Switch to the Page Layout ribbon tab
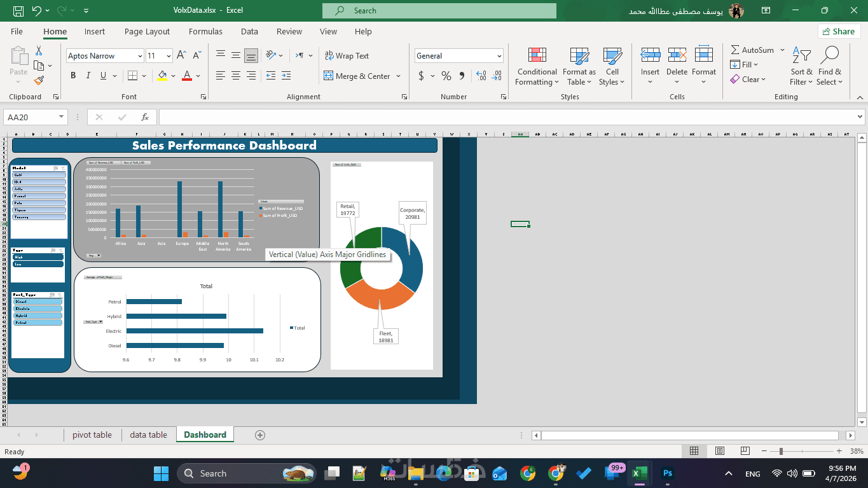The height and width of the screenshot is (488, 868). click(x=147, y=31)
